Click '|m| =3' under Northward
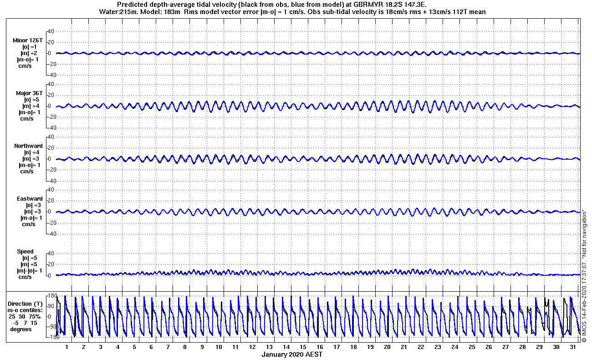 click(x=31, y=159)
